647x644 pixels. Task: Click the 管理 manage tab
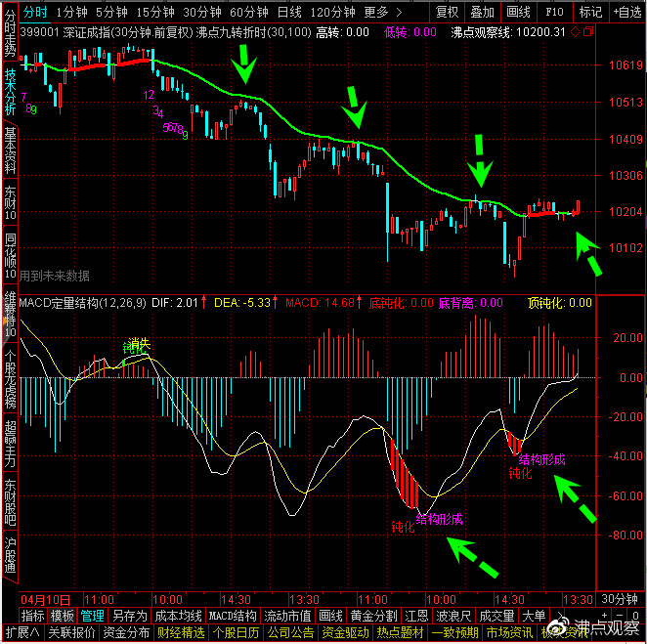tap(92, 617)
